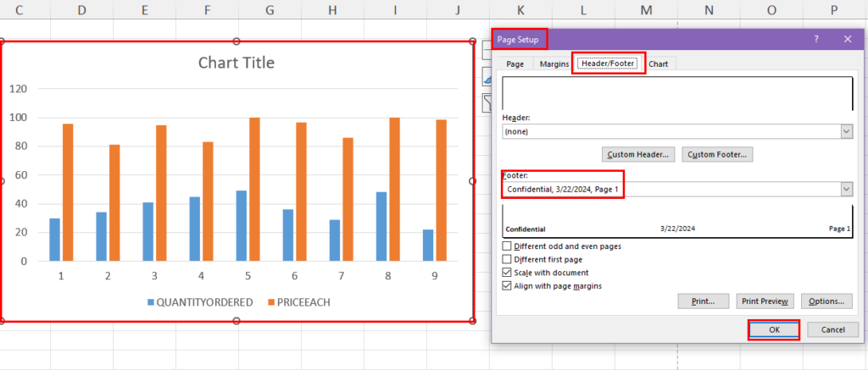This screenshot has height=370, width=868.
Task: Select the blue QUANTITYORDERED legend marker
Action: 151,302
